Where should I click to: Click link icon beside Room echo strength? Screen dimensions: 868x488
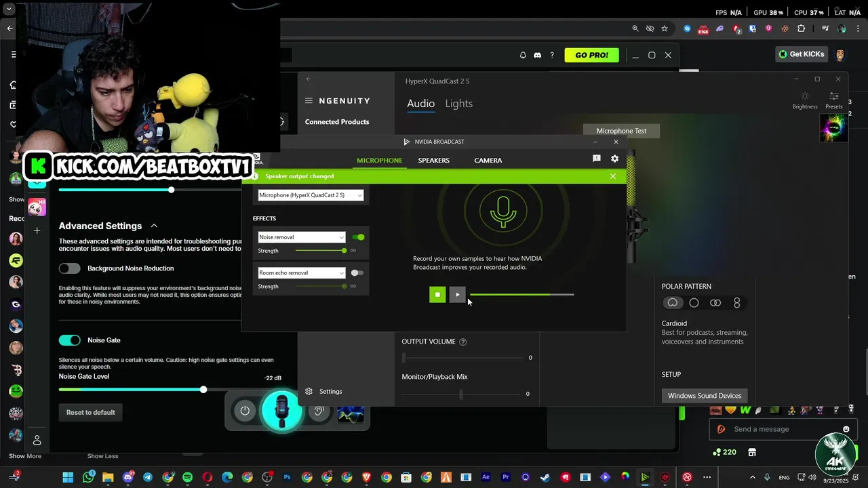[353, 287]
